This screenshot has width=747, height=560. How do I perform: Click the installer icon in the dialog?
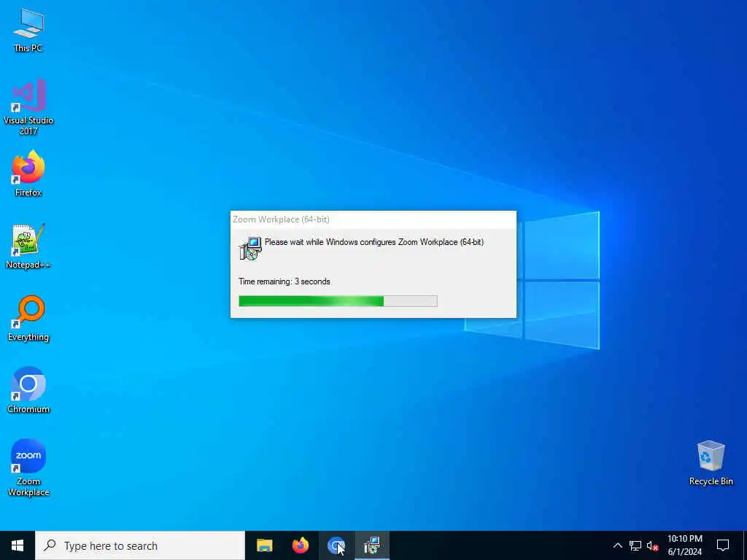tap(250, 248)
